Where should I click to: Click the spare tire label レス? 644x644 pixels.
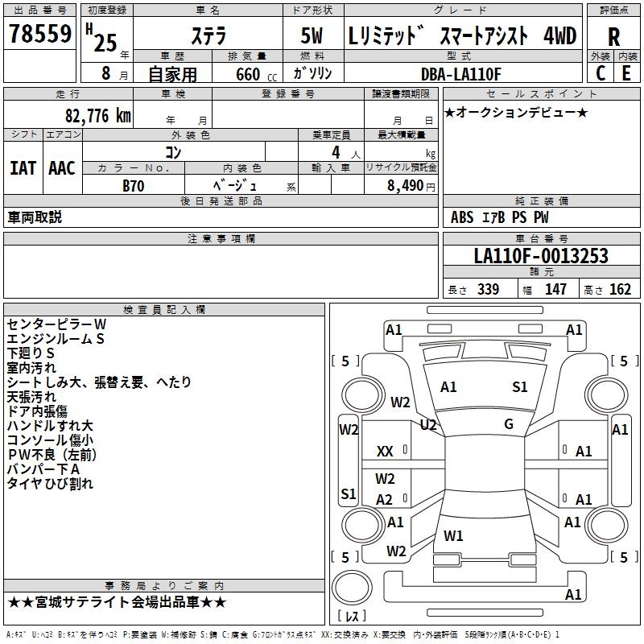click(x=352, y=616)
